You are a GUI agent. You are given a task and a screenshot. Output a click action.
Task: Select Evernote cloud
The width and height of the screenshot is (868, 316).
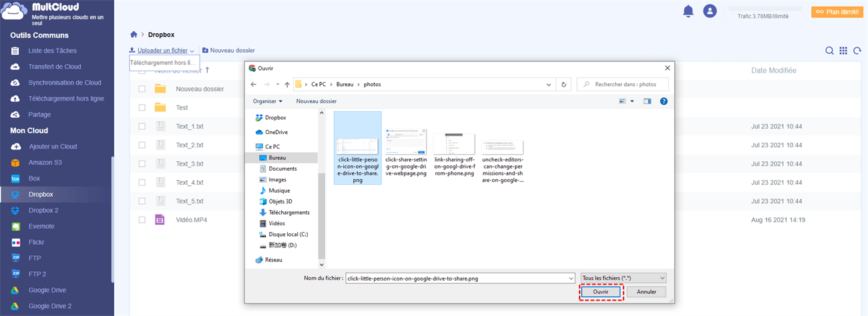(41, 227)
